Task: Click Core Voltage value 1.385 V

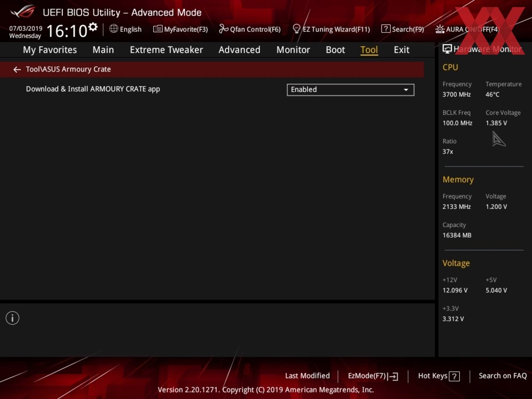Action: coord(496,123)
